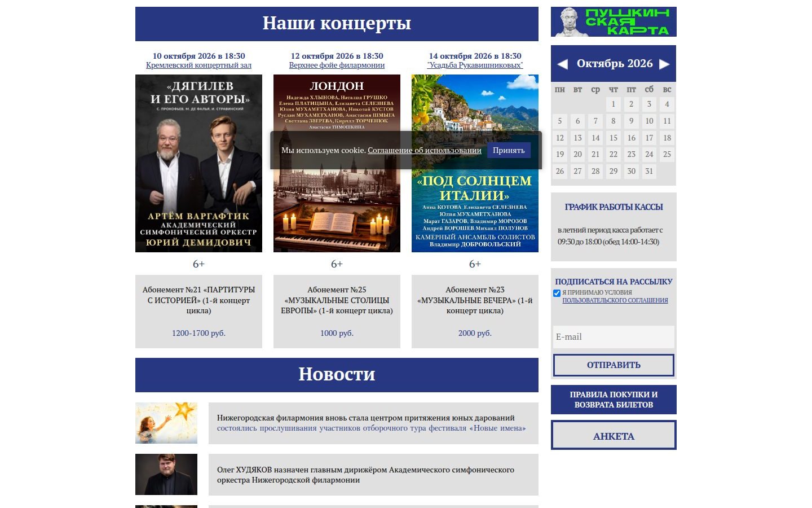Image resolution: width=812 pixels, height=508 pixels.
Task: Go to next month in calendar
Action: pyautogui.click(x=665, y=64)
